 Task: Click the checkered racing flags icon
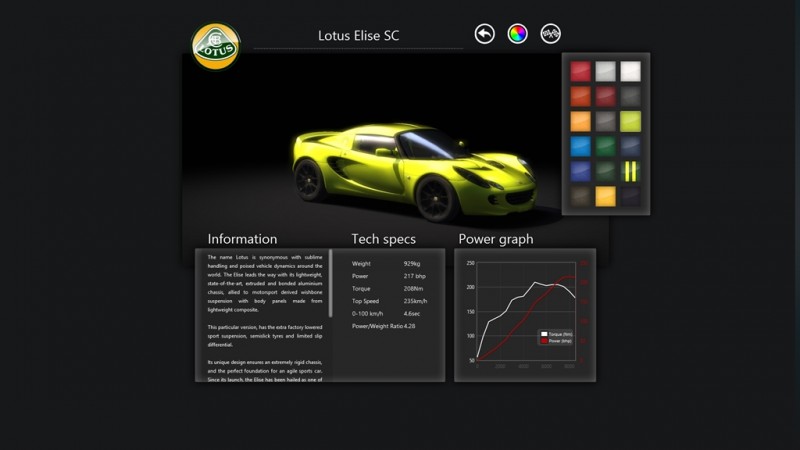pos(551,34)
